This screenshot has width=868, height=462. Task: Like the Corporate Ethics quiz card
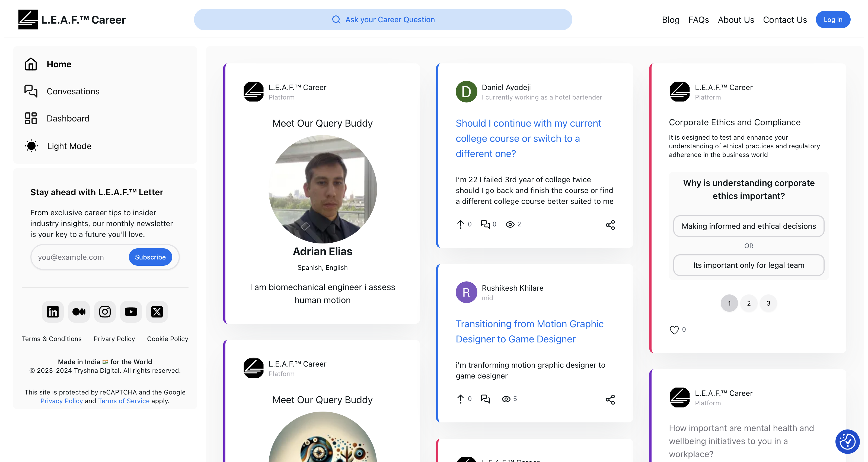click(674, 330)
